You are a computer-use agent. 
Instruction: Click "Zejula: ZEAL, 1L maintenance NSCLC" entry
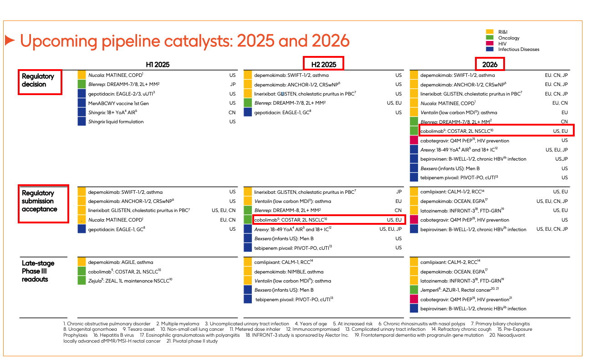(x=130, y=281)
